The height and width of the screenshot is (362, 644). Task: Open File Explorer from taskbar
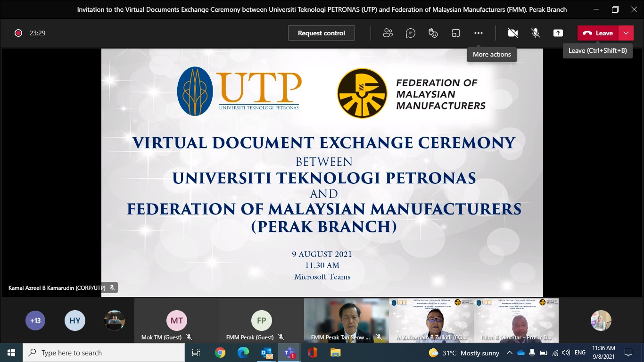pos(335,353)
